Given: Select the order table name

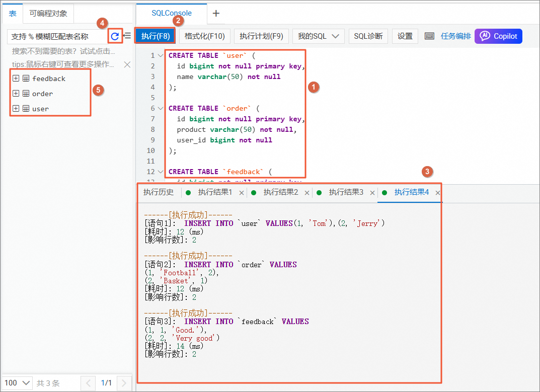Looking at the screenshot, I should [x=42, y=94].
